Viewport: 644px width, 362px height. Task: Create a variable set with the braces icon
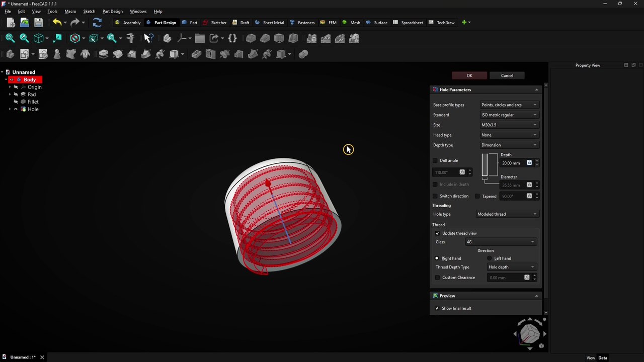coord(232,38)
